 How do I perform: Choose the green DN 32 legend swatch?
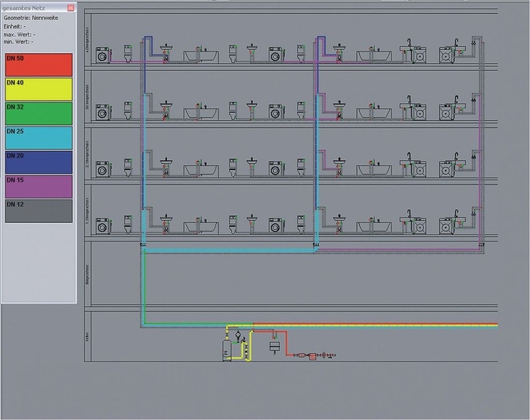[x=38, y=113]
